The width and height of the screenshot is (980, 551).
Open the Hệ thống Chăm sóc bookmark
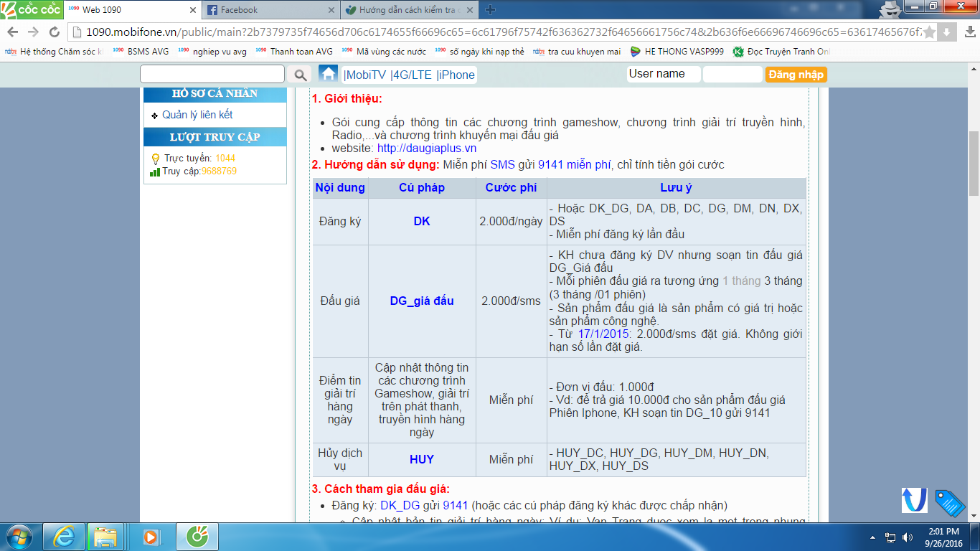(55, 52)
